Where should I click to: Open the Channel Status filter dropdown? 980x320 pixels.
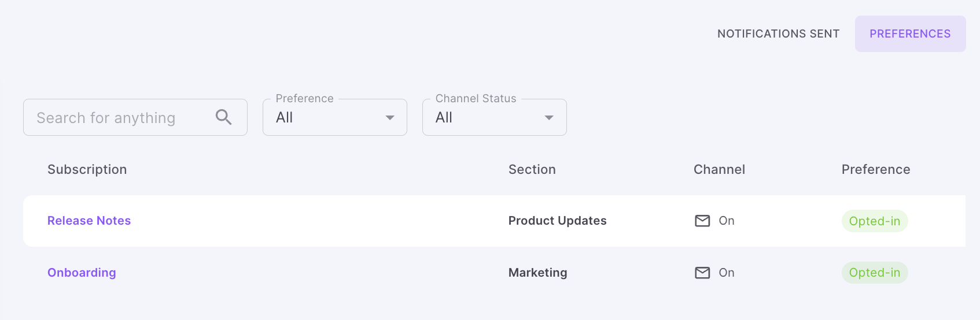(x=486, y=117)
